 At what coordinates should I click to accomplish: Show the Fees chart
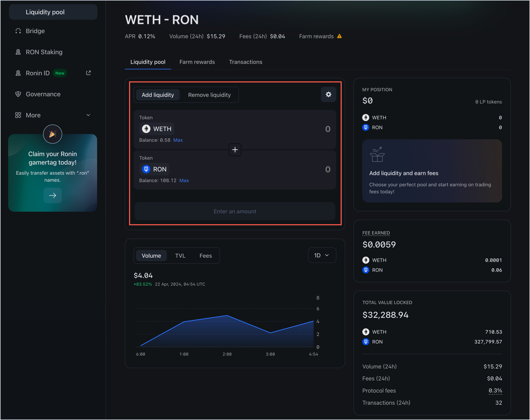pos(205,255)
